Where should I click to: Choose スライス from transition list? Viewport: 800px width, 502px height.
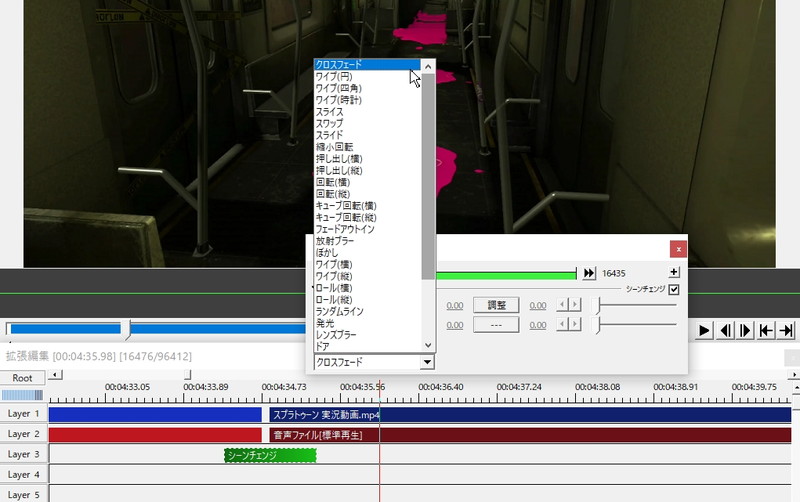367,111
